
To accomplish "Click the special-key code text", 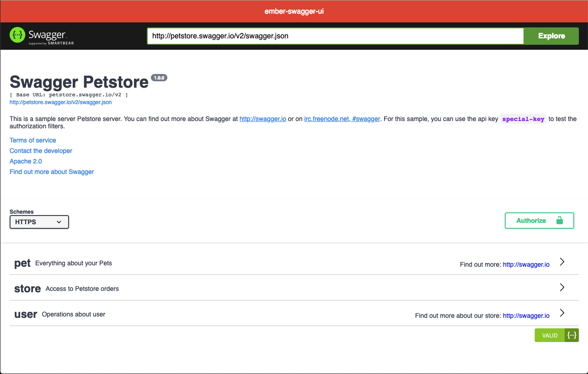I will tap(524, 119).
